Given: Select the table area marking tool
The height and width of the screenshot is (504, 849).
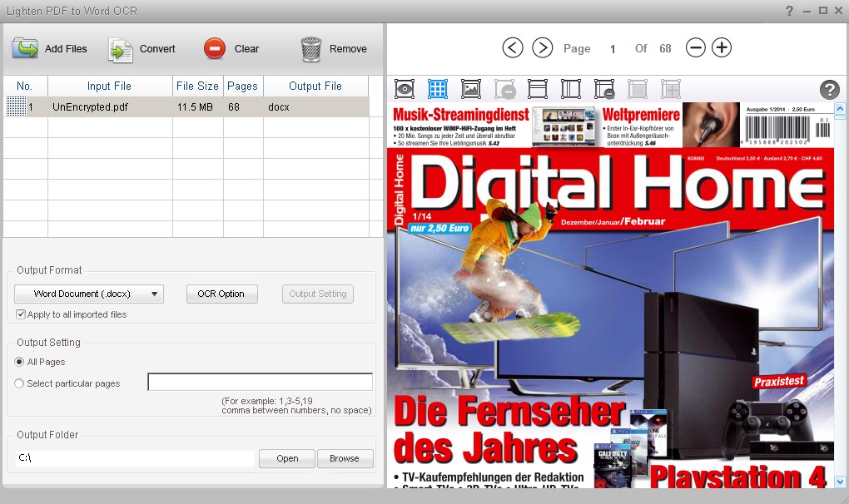Looking at the screenshot, I should click(438, 89).
